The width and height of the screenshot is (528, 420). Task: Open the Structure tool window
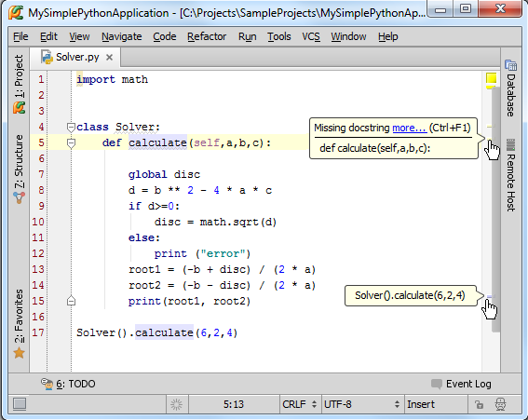20,169
